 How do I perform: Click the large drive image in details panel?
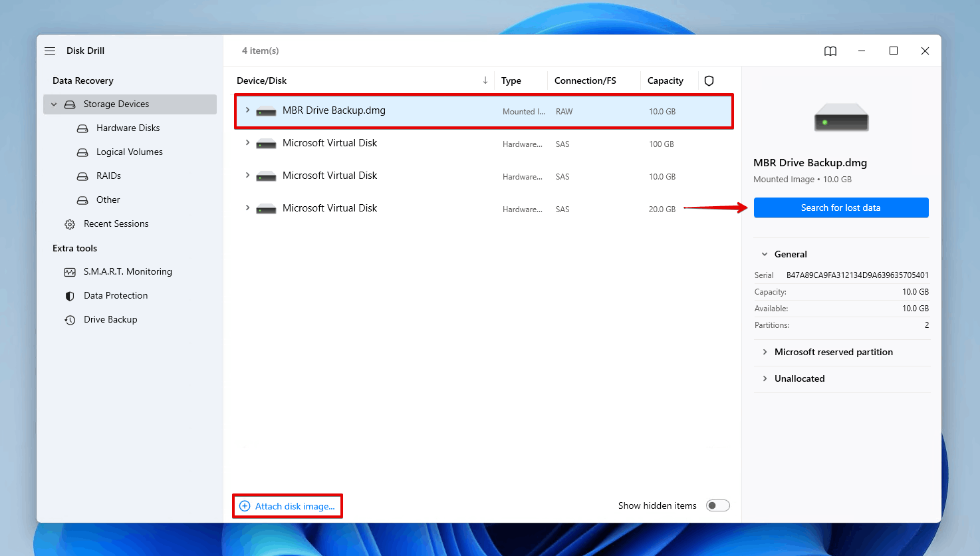pyautogui.click(x=841, y=118)
